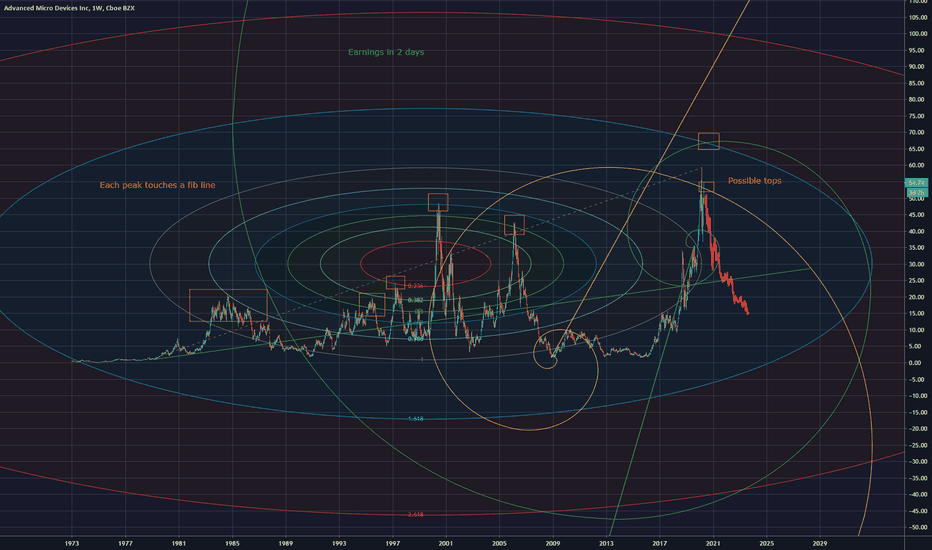Click the 1997 label on the time axis
The width and height of the screenshot is (932, 550).
click(x=392, y=543)
